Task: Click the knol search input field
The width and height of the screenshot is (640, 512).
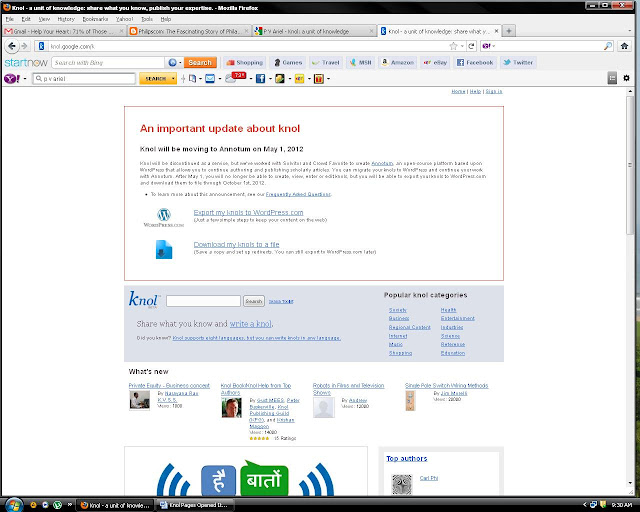Action: tap(203, 301)
